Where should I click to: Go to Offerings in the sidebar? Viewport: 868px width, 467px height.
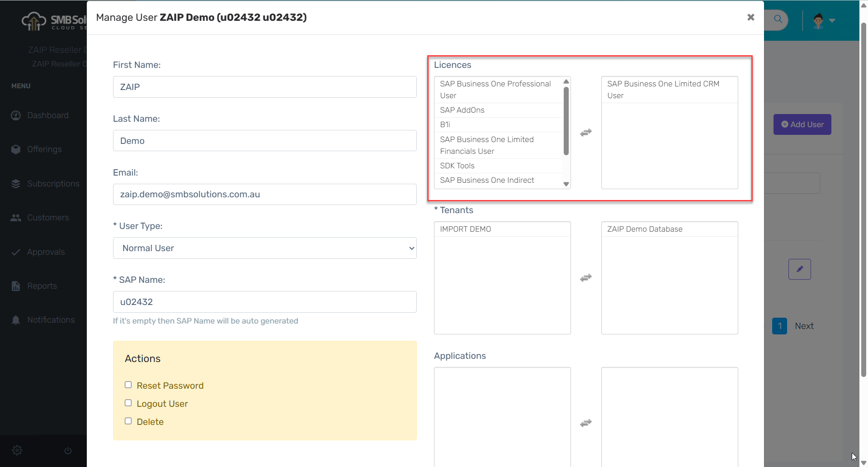(36, 149)
